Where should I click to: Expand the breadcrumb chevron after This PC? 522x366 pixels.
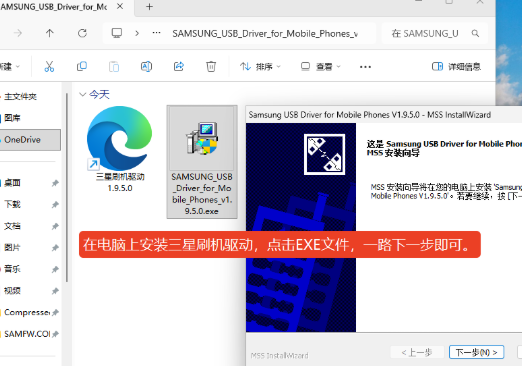pos(137,33)
